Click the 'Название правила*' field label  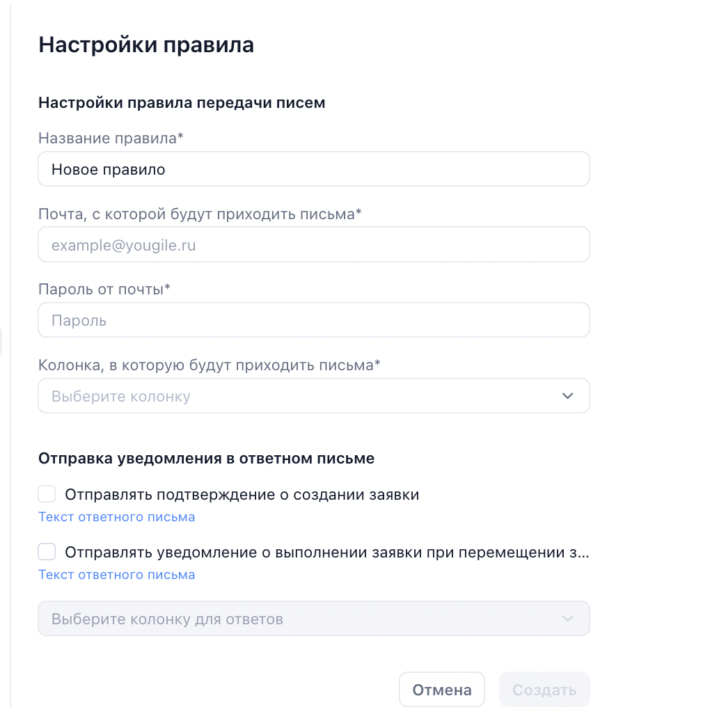111,139
